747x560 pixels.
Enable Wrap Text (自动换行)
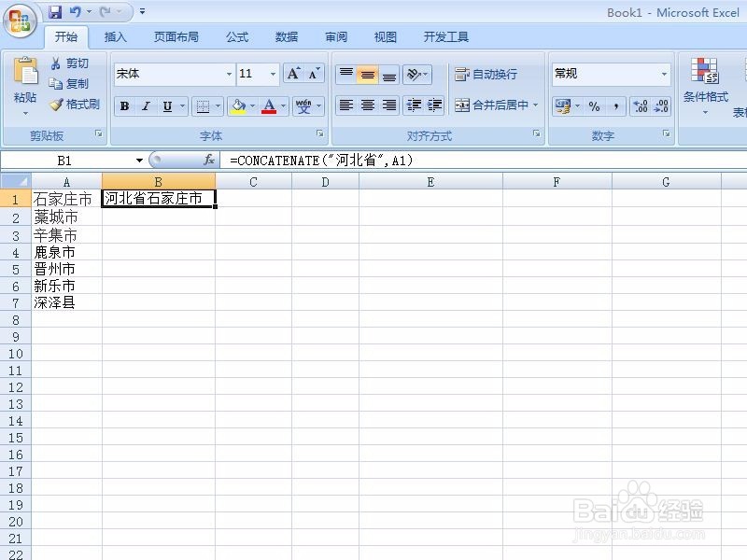(x=488, y=74)
